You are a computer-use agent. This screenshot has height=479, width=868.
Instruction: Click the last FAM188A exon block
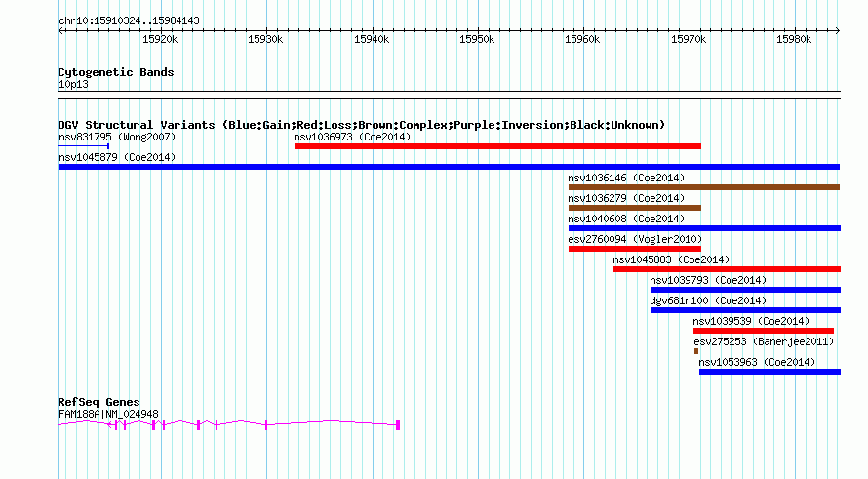tap(398, 425)
